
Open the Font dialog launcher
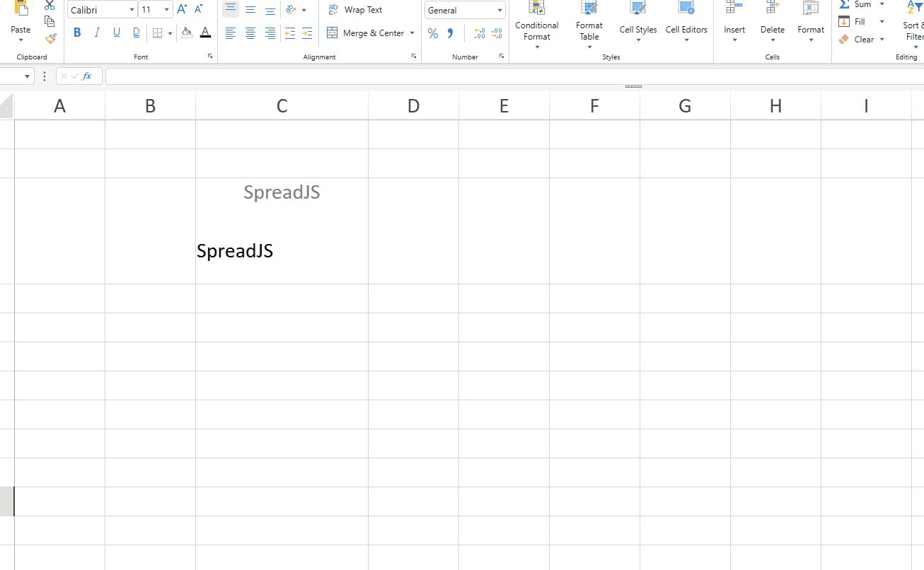(210, 56)
